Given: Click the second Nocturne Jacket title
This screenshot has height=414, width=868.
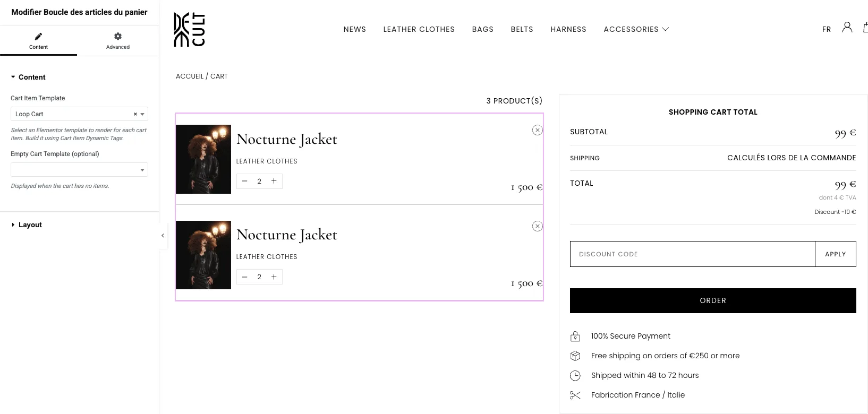Looking at the screenshot, I should 287,235.
